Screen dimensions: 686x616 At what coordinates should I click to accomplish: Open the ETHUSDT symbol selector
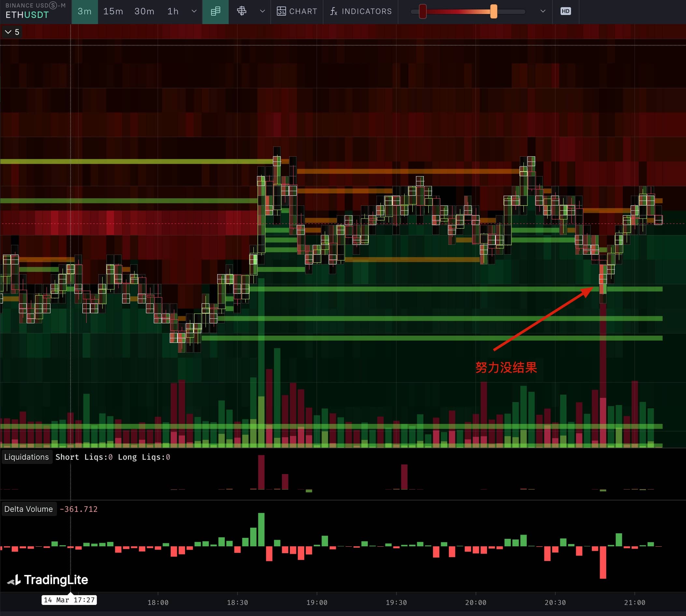pos(27,15)
